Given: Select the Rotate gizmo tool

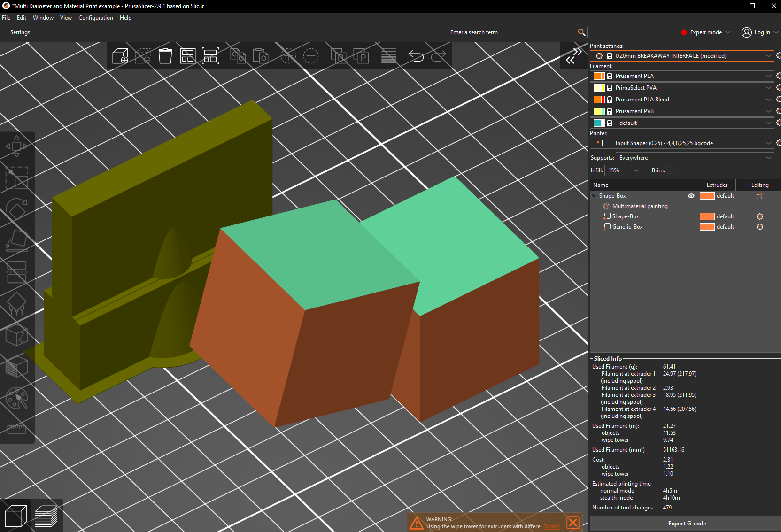Looking at the screenshot, I should pos(16,209).
